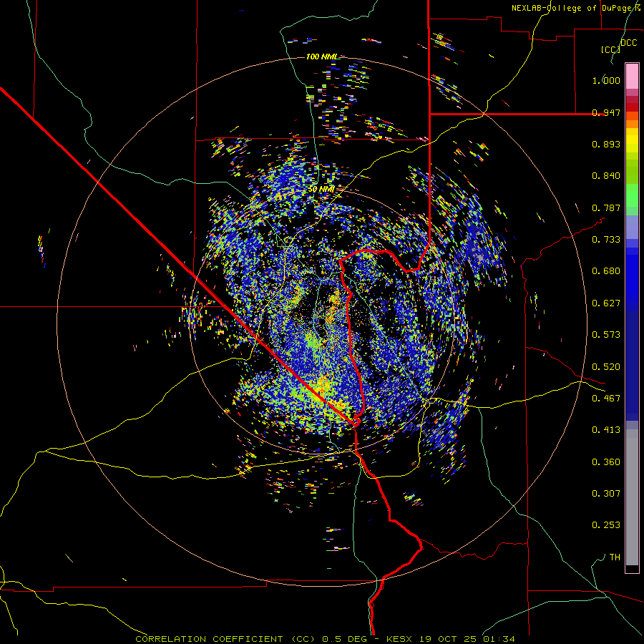The width and height of the screenshot is (644, 644).
Task: Select the 0.840 scale value
Action: (606, 176)
